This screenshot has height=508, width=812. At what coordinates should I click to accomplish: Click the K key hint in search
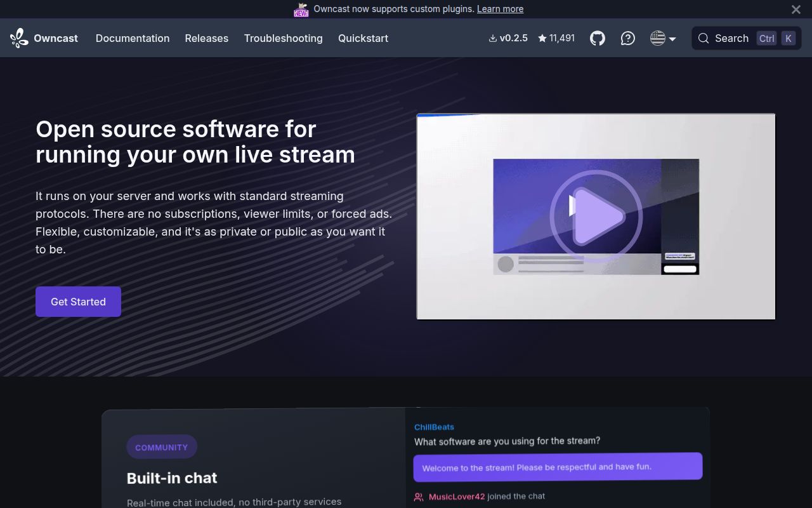pyautogui.click(x=789, y=38)
